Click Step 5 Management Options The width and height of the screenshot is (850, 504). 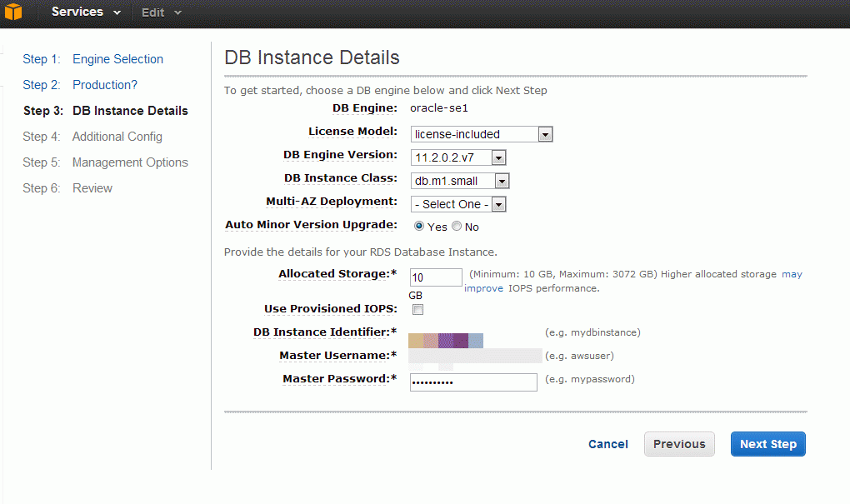pos(105,162)
